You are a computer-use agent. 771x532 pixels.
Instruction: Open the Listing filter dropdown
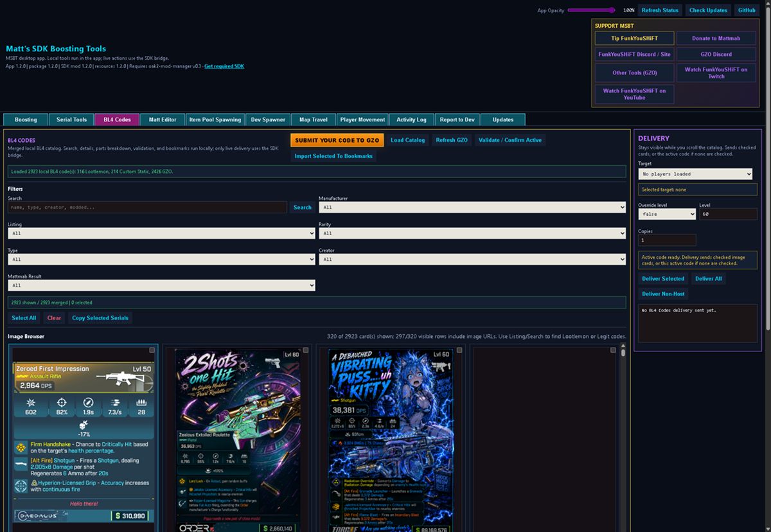click(161, 234)
